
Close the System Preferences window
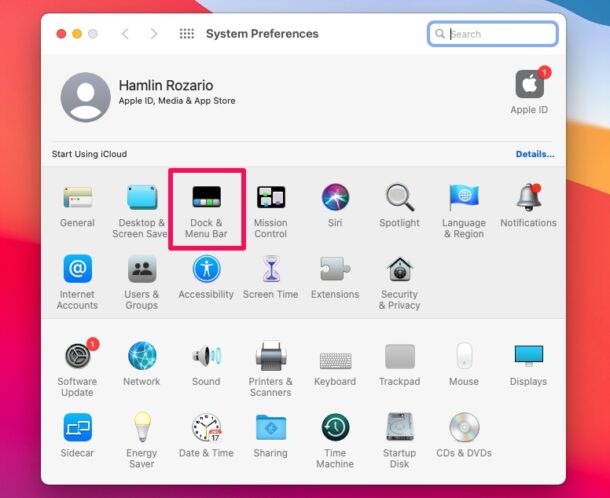(x=61, y=34)
